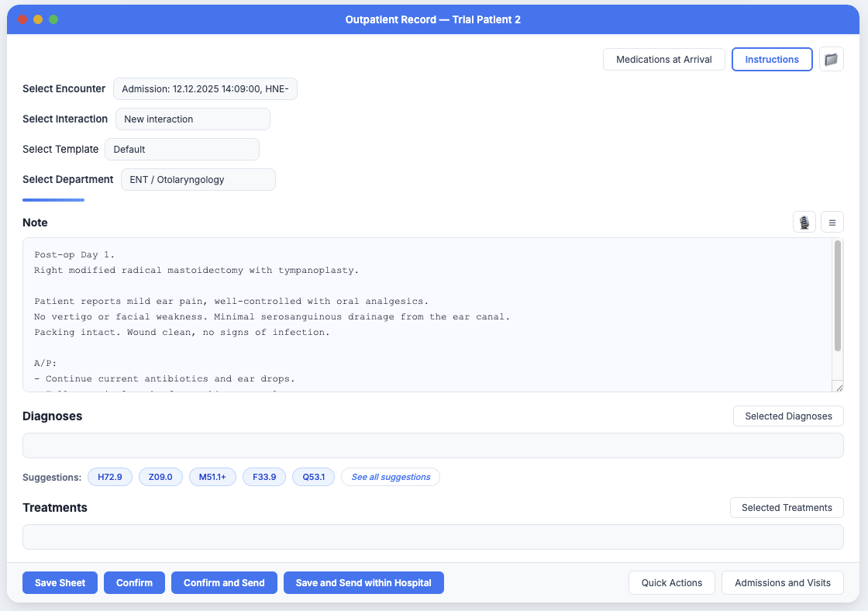Add suggested diagnosis H72.9
This screenshot has height=611, width=868.
click(x=110, y=477)
